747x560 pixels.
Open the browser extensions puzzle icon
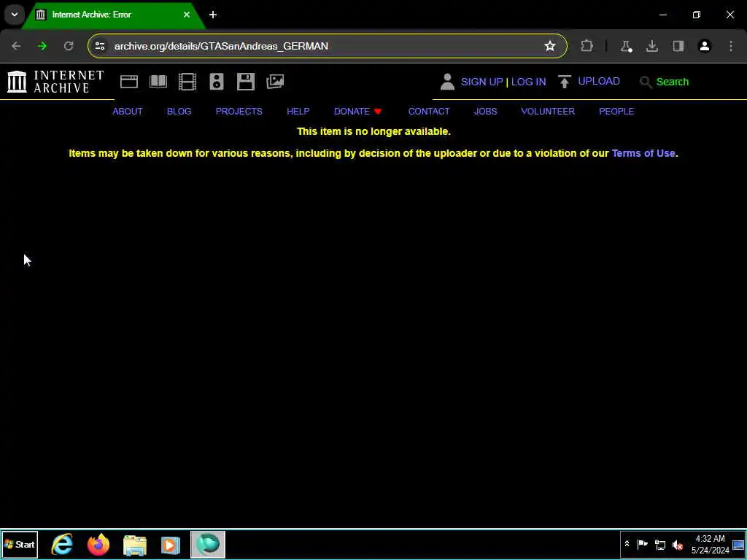pos(587,46)
